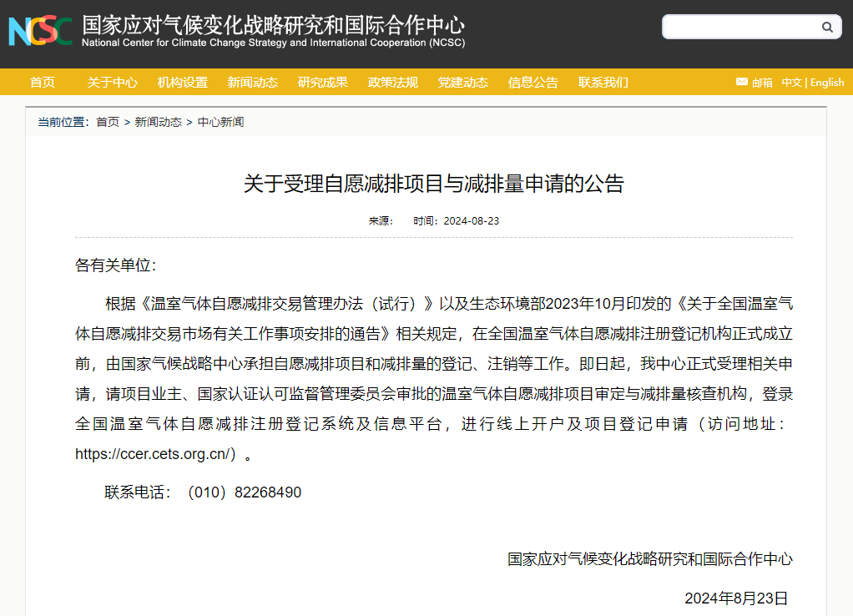Select the 政策法规 menu item
853x616 pixels.
click(x=392, y=82)
